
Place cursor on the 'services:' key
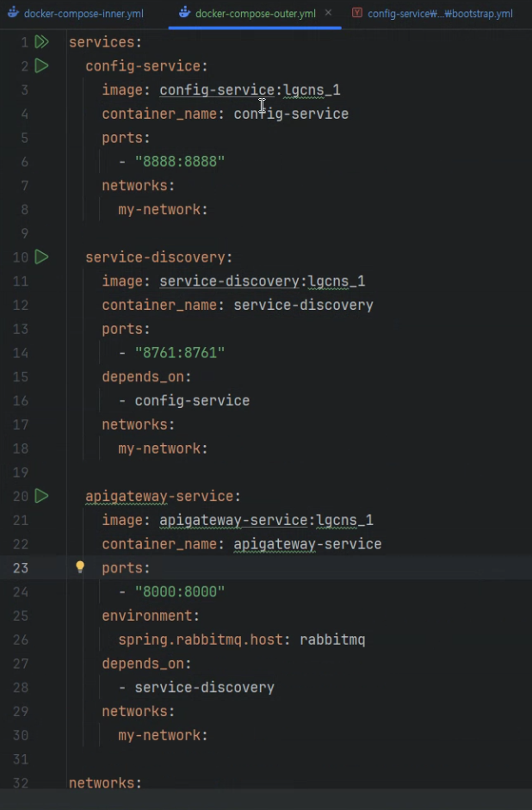(x=105, y=42)
